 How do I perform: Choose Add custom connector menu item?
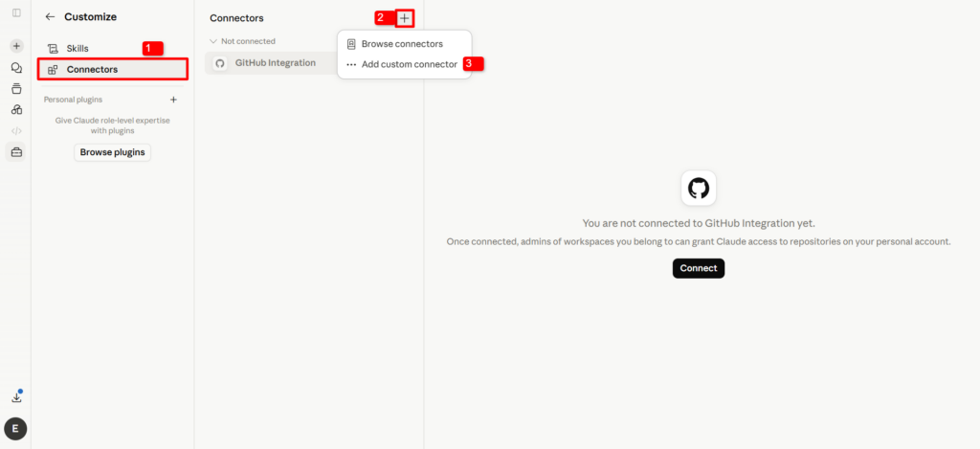(404, 64)
